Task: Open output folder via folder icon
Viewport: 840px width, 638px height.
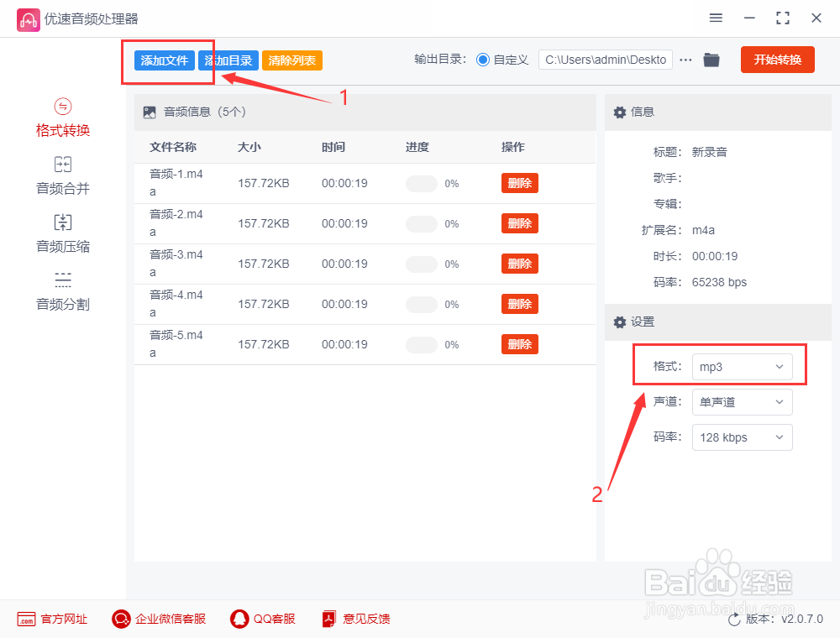Action: (x=711, y=60)
